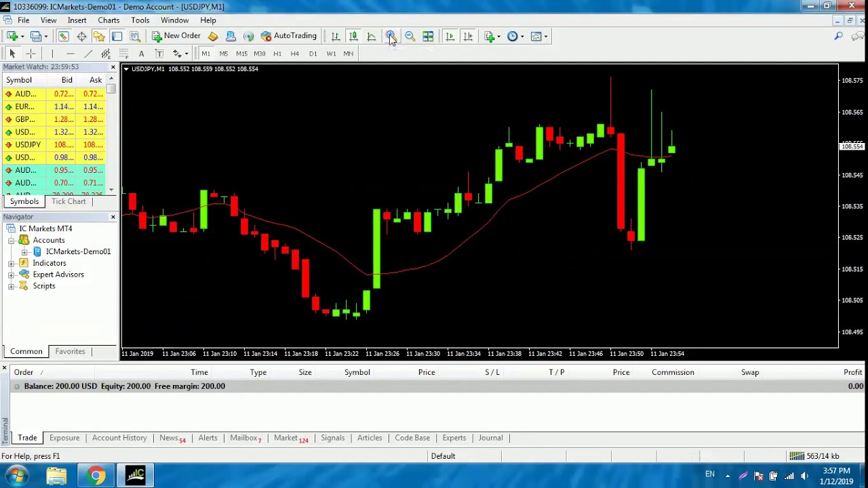Toggle the Terminal window icon
Screen dimensions: 868x488
point(117,36)
